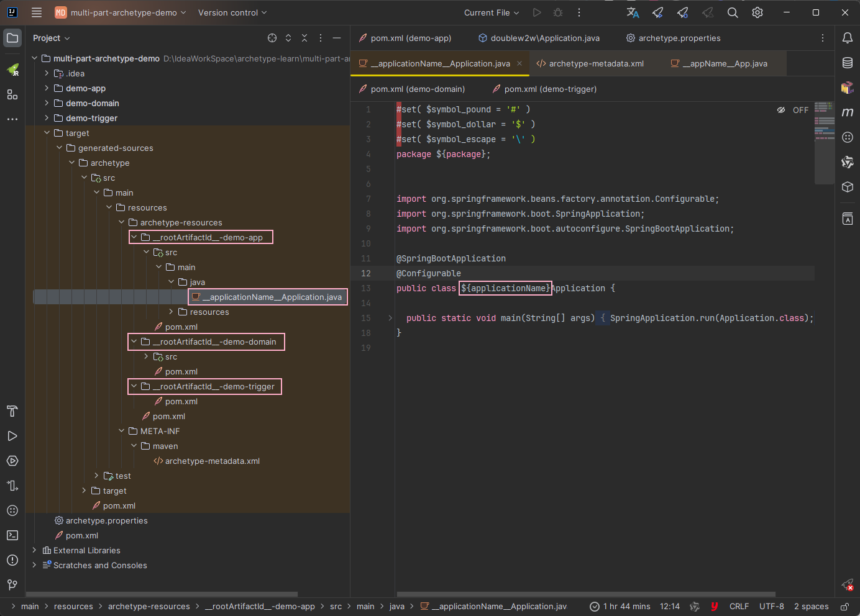Click Project tree horizontal scrollbar

[162, 594]
